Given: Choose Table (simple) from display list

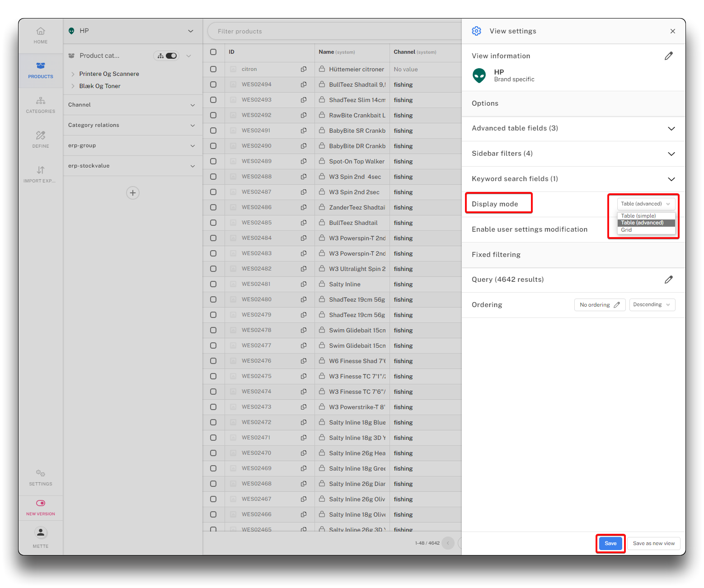Looking at the screenshot, I should click(x=638, y=216).
